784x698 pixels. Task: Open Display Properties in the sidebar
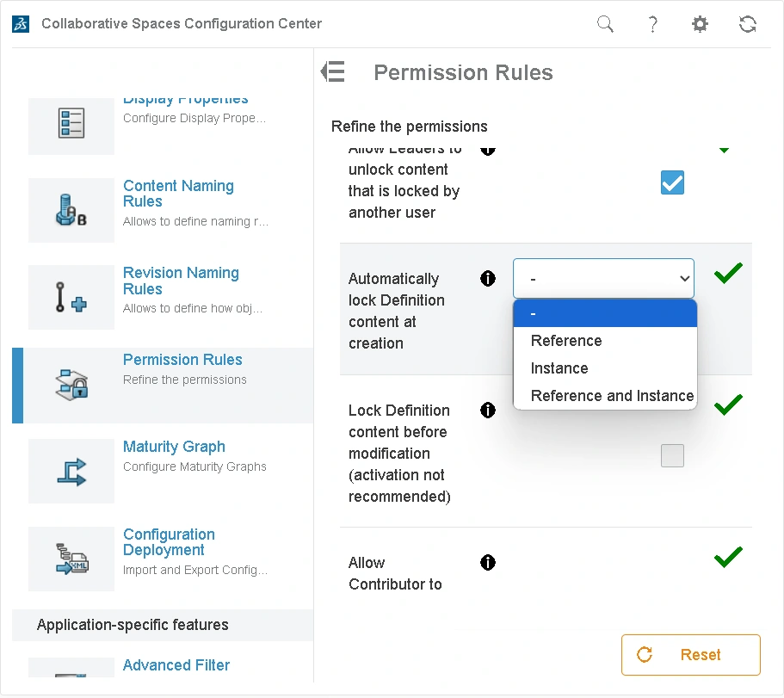click(186, 102)
